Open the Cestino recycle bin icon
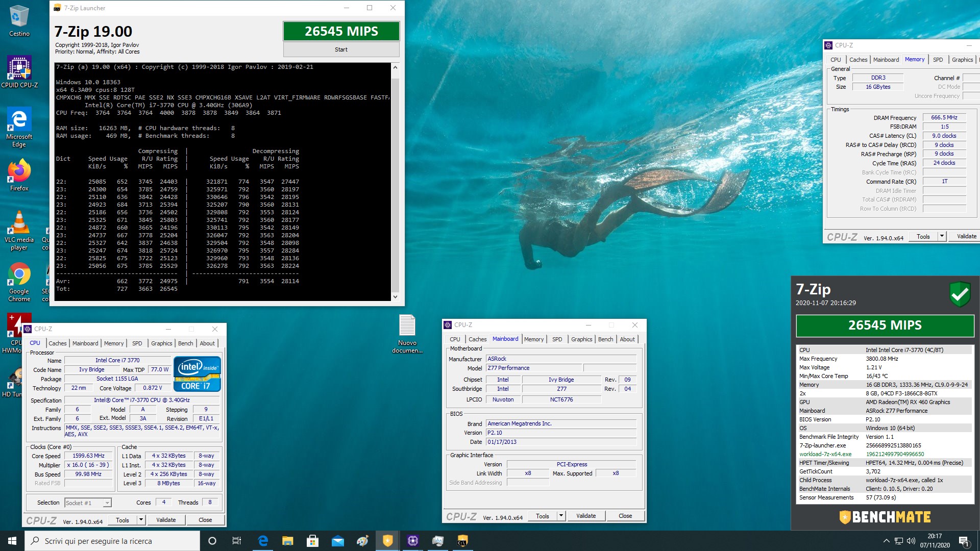Image resolution: width=980 pixels, height=551 pixels. (x=19, y=20)
